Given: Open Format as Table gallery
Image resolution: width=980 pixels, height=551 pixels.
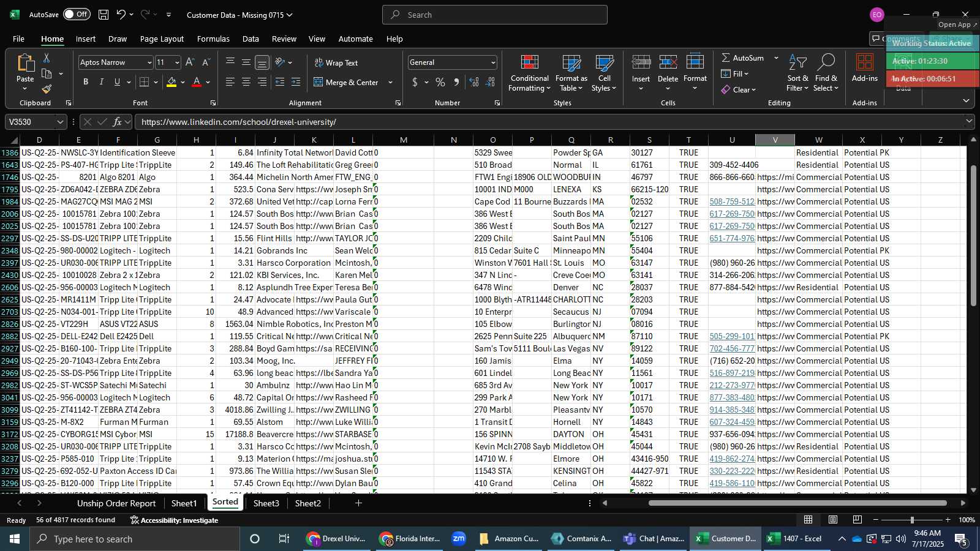Looking at the screenshot, I should click(571, 73).
